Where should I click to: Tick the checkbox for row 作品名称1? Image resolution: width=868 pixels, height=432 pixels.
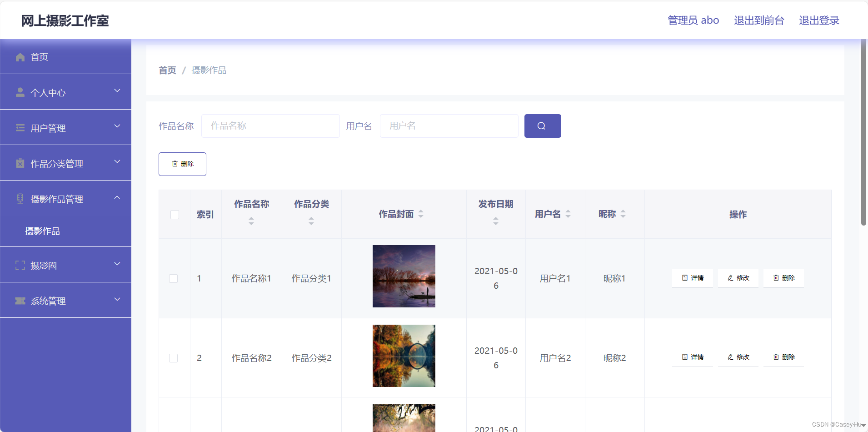click(174, 278)
